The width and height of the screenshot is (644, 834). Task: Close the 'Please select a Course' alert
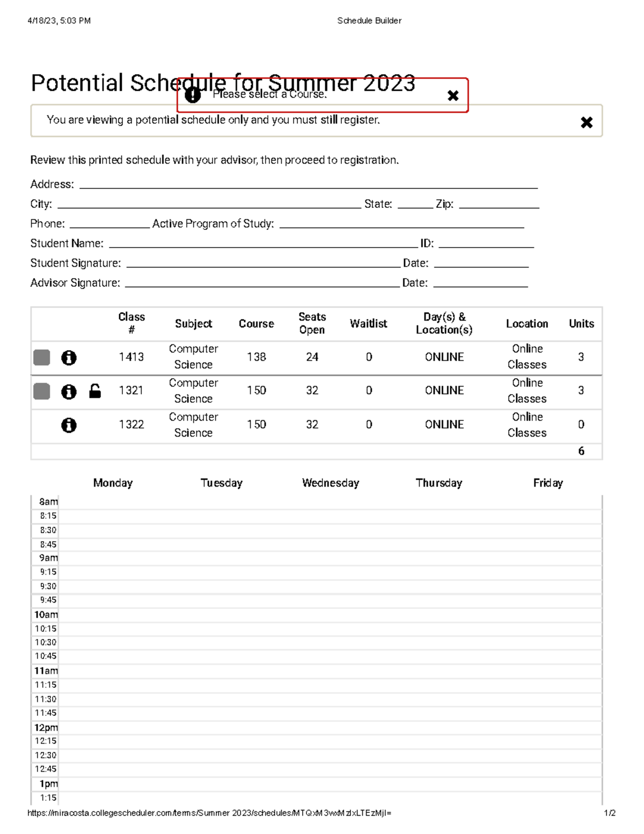pos(453,96)
